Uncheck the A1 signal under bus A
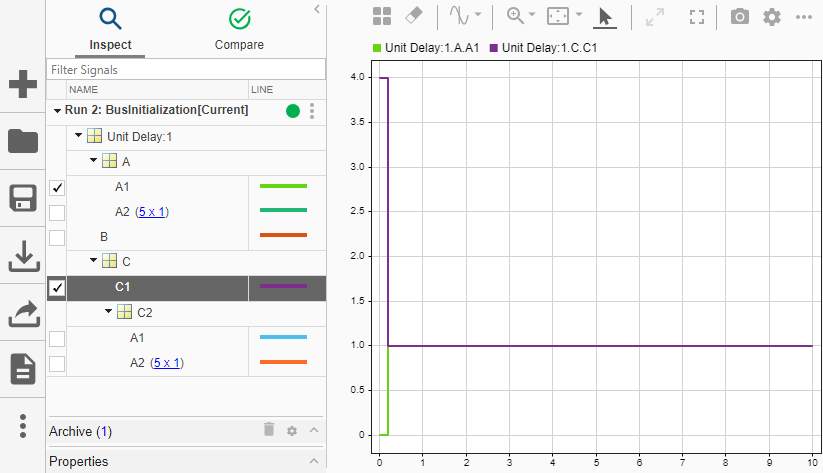823x473 pixels. point(57,187)
